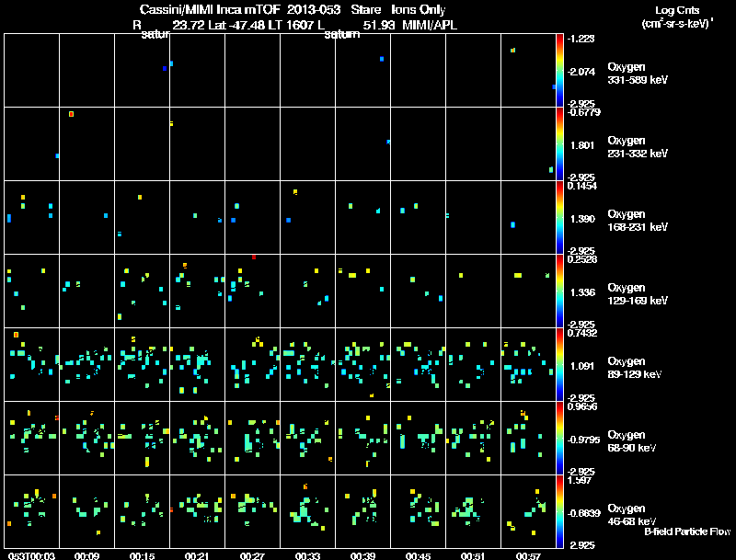The height and width of the screenshot is (560, 736).
Task: Click the color bar beside Oxygen 89-129 keV
Action: [x=559, y=364]
